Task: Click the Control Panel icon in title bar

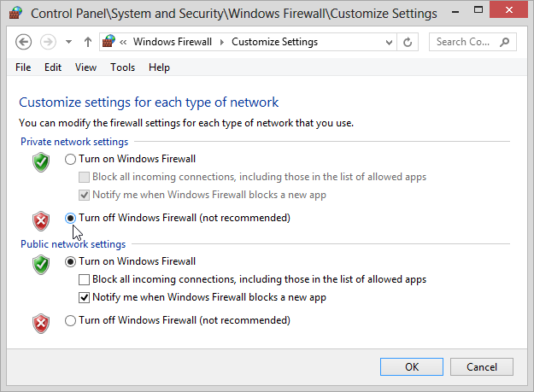Action: point(15,14)
